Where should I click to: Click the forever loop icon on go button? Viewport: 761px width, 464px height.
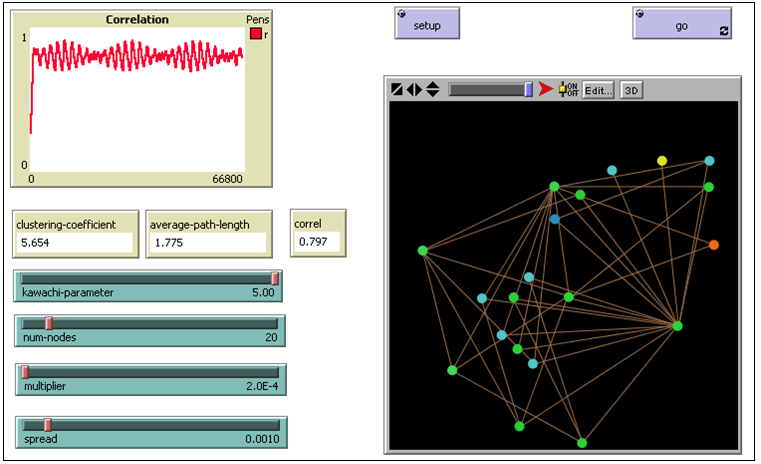point(723,32)
